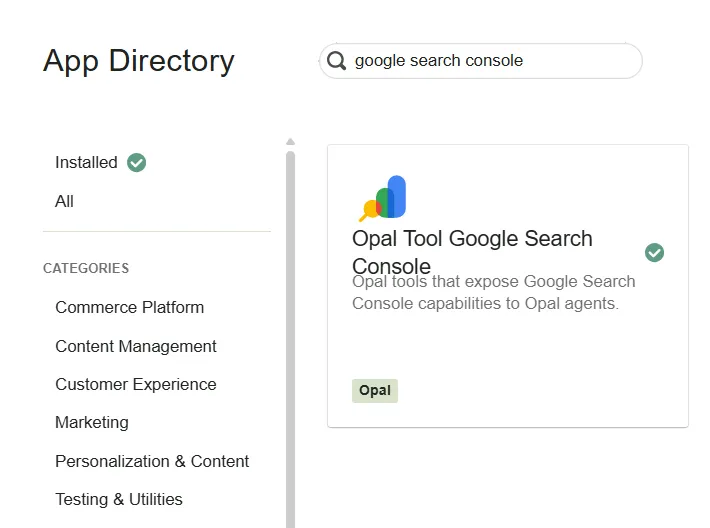Screen dimensions: 710x528
Task: Show All apps in directory
Action: click(64, 201)
